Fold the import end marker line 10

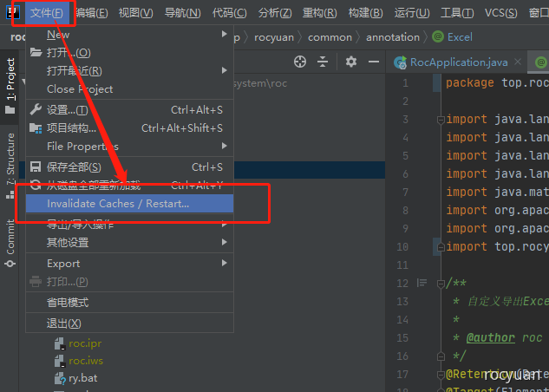[441, 247]
